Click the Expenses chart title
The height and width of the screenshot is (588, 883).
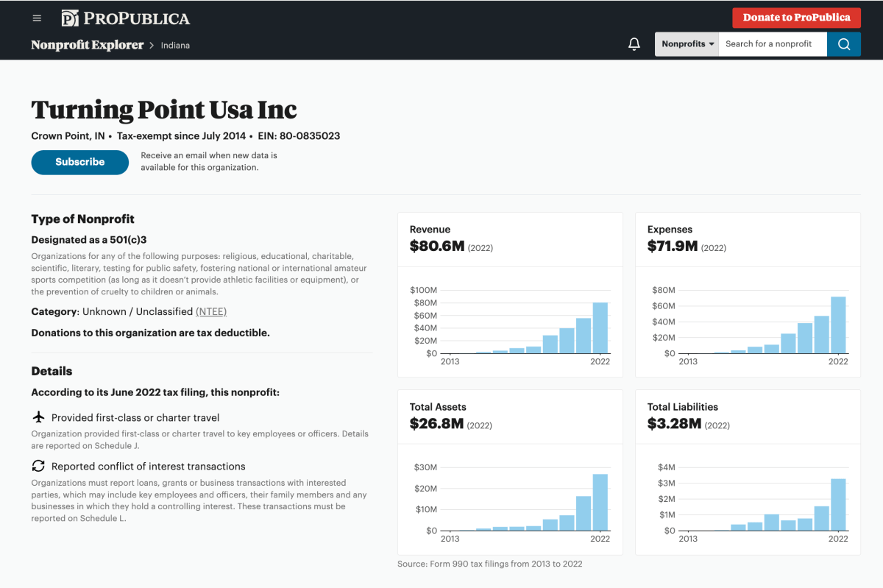tap(670, 230)
